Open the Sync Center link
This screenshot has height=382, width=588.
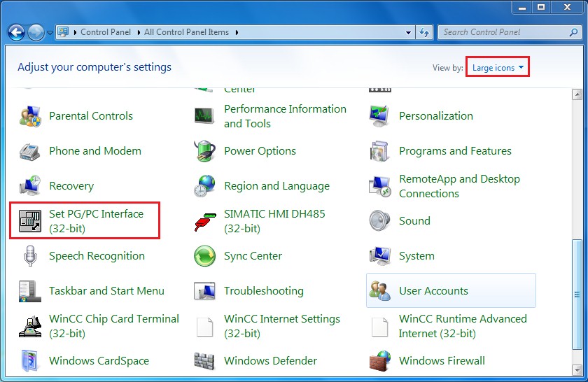coord(253,255)
